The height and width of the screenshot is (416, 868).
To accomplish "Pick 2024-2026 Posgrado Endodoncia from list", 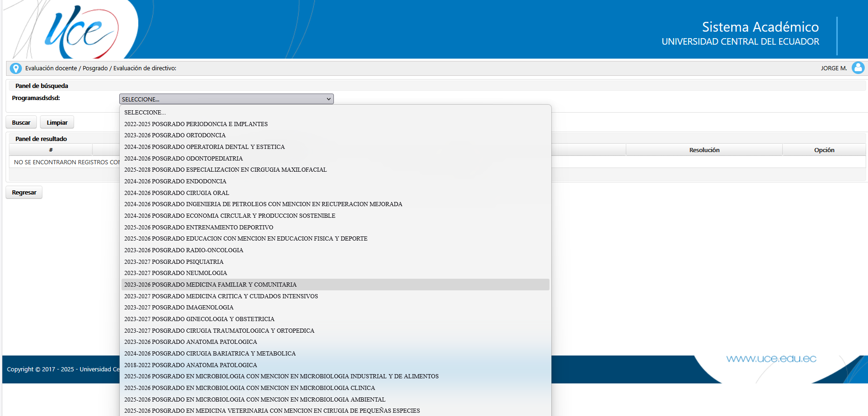I will pyautogui.click(x=175, y=181).
